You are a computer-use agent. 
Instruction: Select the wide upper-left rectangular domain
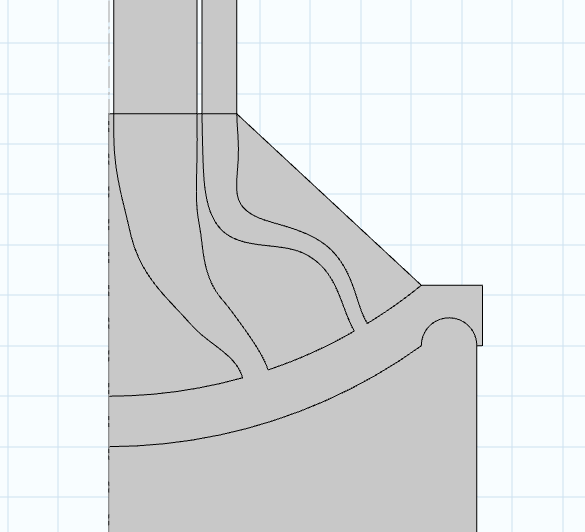155,56
